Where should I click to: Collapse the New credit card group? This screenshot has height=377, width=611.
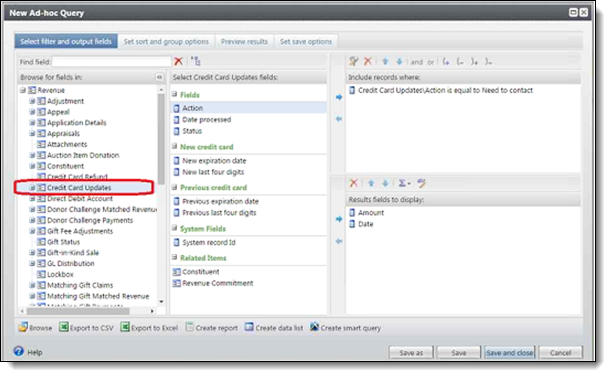tap(174, 147)
